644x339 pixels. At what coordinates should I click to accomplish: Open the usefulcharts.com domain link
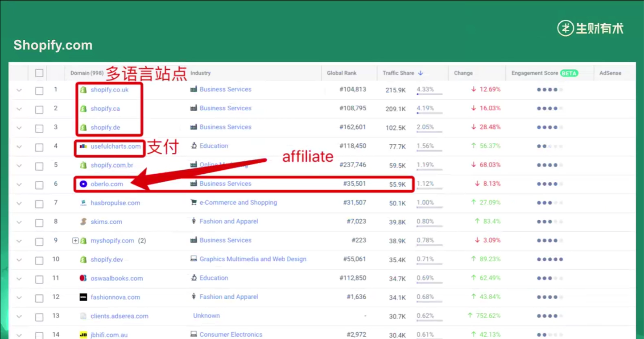(116, 146)
